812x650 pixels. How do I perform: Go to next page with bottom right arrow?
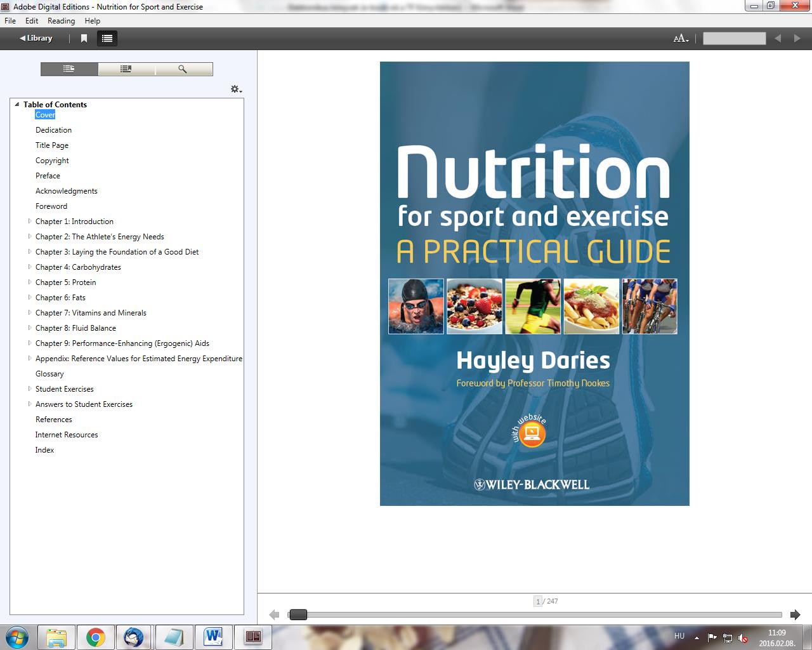(x=795, y=614)
